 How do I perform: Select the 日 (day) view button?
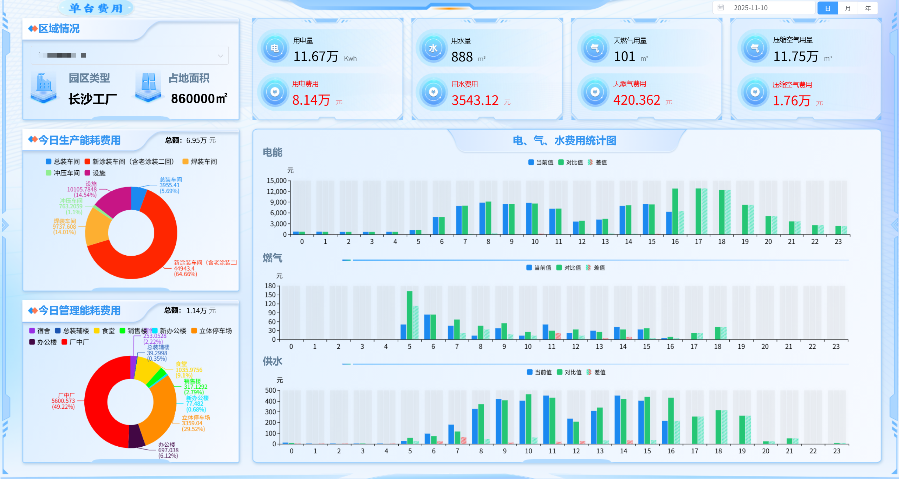[827, 7]
